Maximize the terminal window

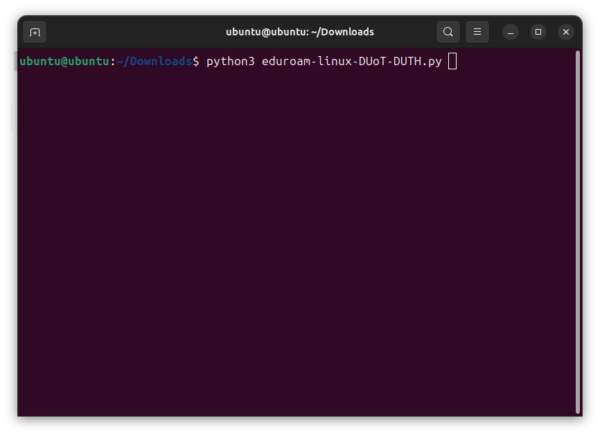pyautogui.click(x=538, y=32)
